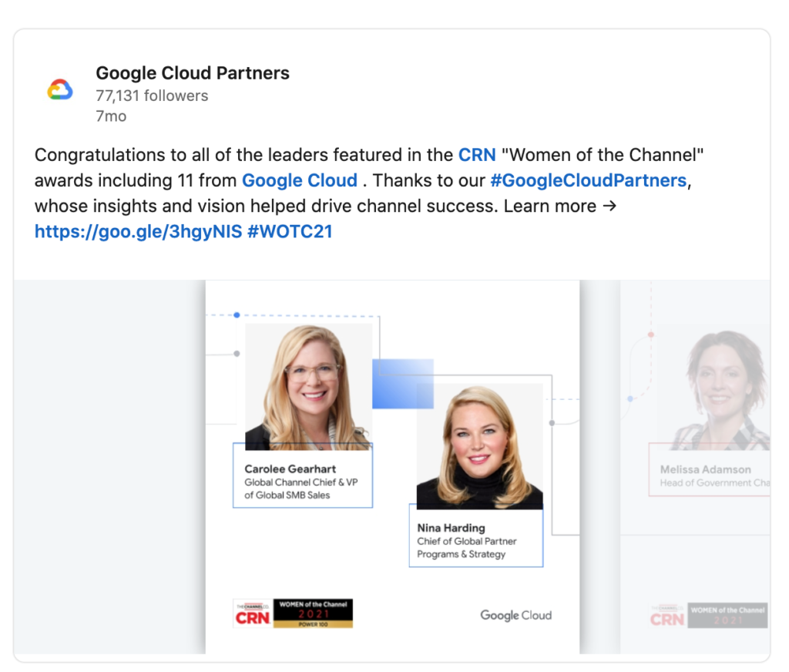Viewport: 789px width, 672px height.
Task: Click the #WOTC21 hashtag
Action: click(x=290, y=231)
